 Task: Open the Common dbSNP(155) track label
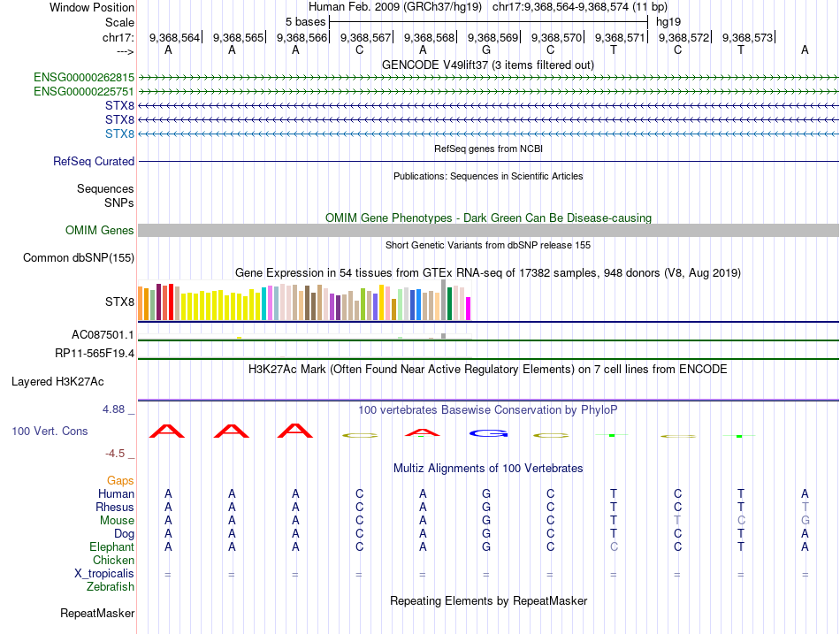79,258
